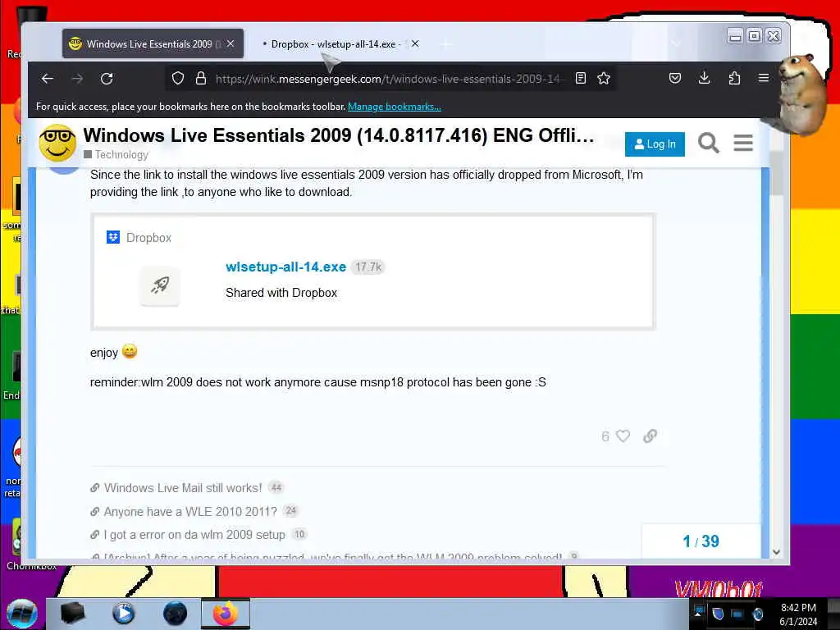This screenshot has height=630, width=840.
Task: Open the wlsetup-all-14.exe link
Action: (x=285, y=267)
